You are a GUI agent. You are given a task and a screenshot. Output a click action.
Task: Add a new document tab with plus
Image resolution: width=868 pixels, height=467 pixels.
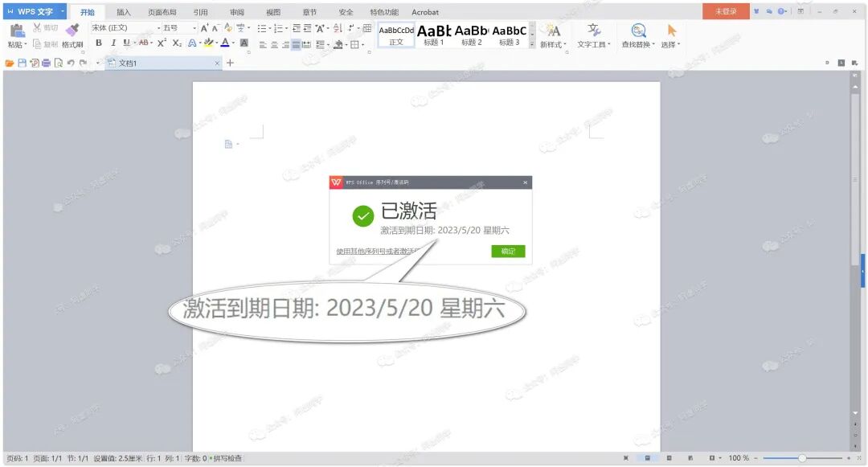click(231, 63)
